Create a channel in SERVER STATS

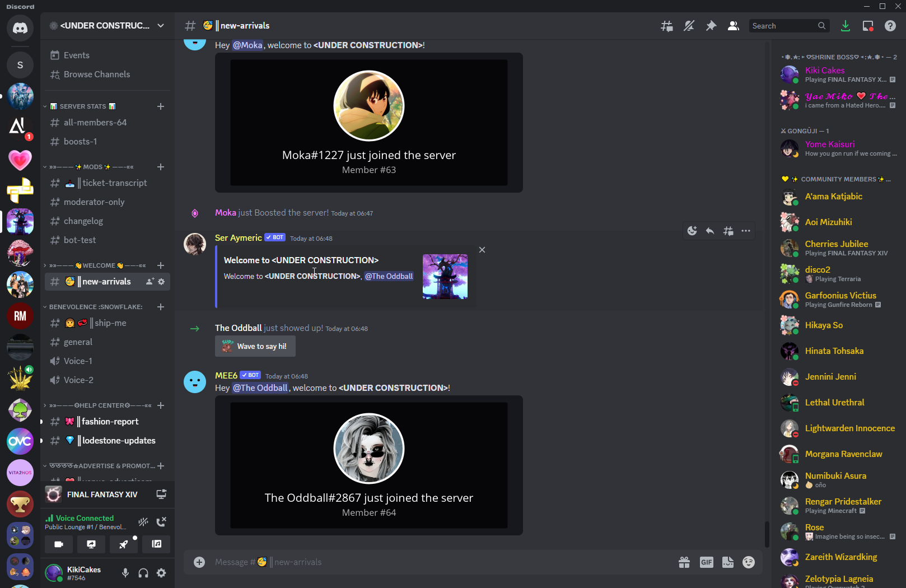click(161, 106)
